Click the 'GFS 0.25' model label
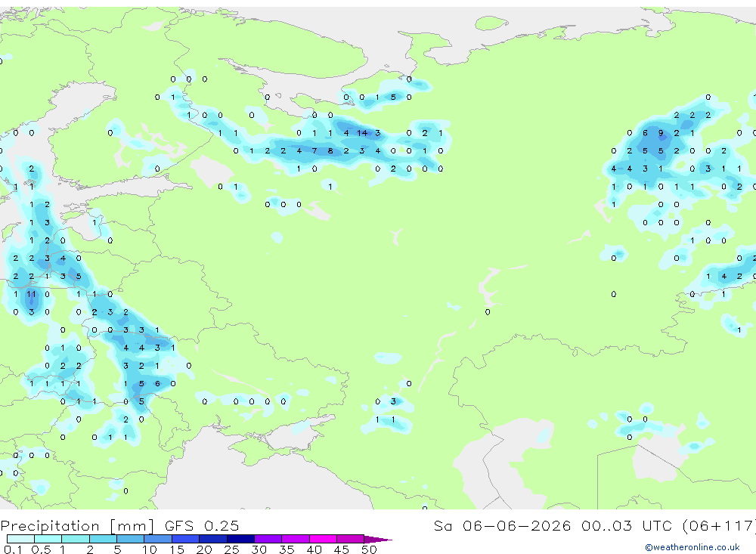The width and height of the screenshot is (756, 554). (202, 525)
